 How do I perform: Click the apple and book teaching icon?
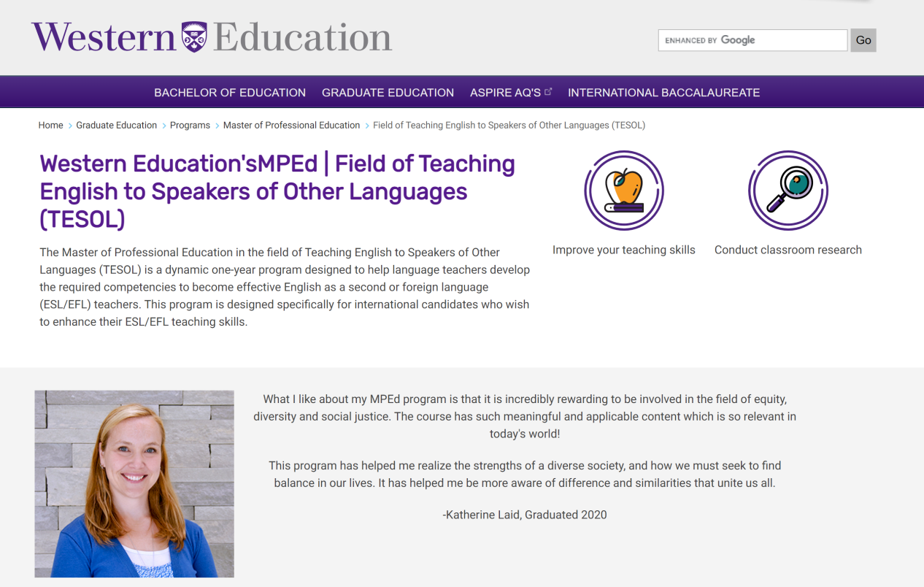[x=623, y=191]
